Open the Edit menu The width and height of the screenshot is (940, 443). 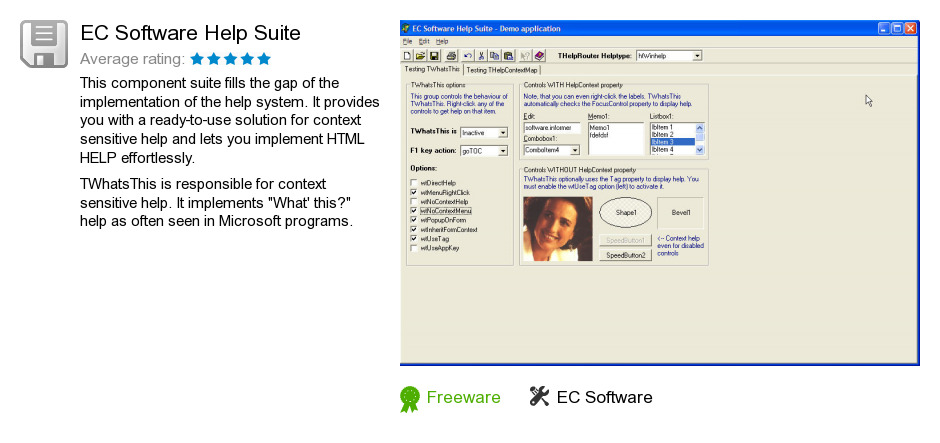click(424, 41)
